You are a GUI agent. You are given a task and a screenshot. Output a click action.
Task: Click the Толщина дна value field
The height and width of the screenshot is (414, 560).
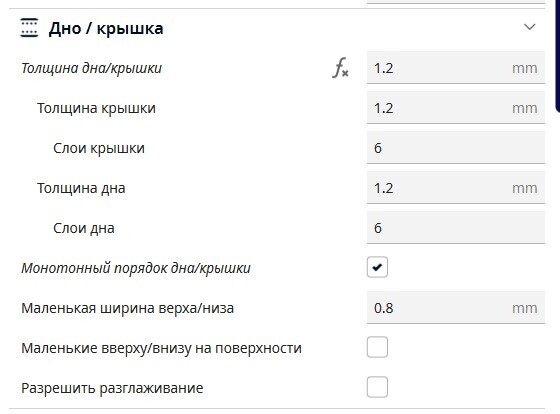(456, 188)
